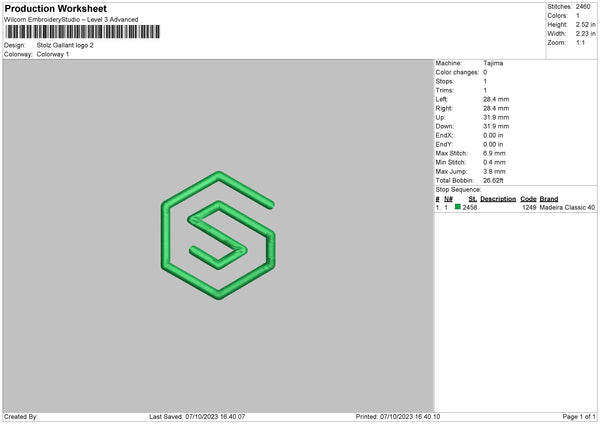Click the Max Stitch value 6.9 mm
The height and width of the screenshot is (424, 600).
coord(494,153)
